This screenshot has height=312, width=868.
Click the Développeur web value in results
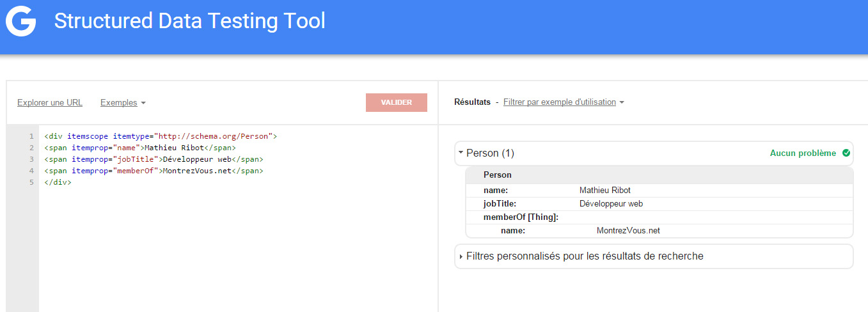pos(611,204)
